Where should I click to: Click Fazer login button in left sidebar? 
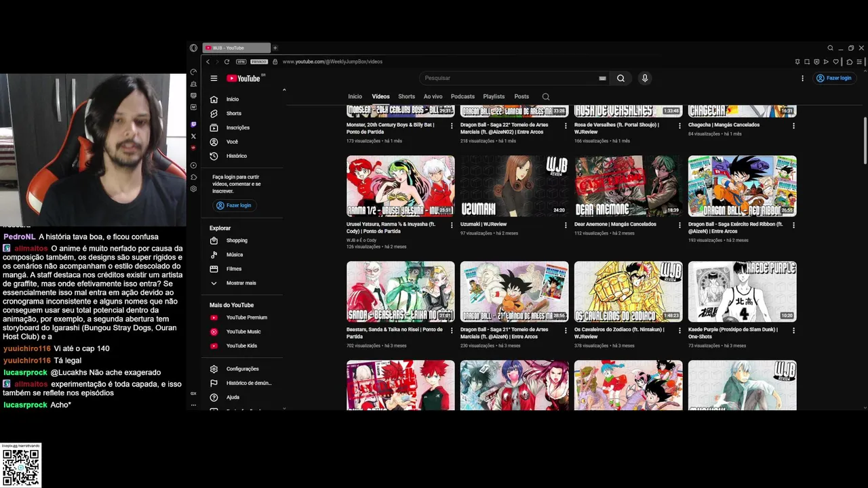tap(233, 205)
